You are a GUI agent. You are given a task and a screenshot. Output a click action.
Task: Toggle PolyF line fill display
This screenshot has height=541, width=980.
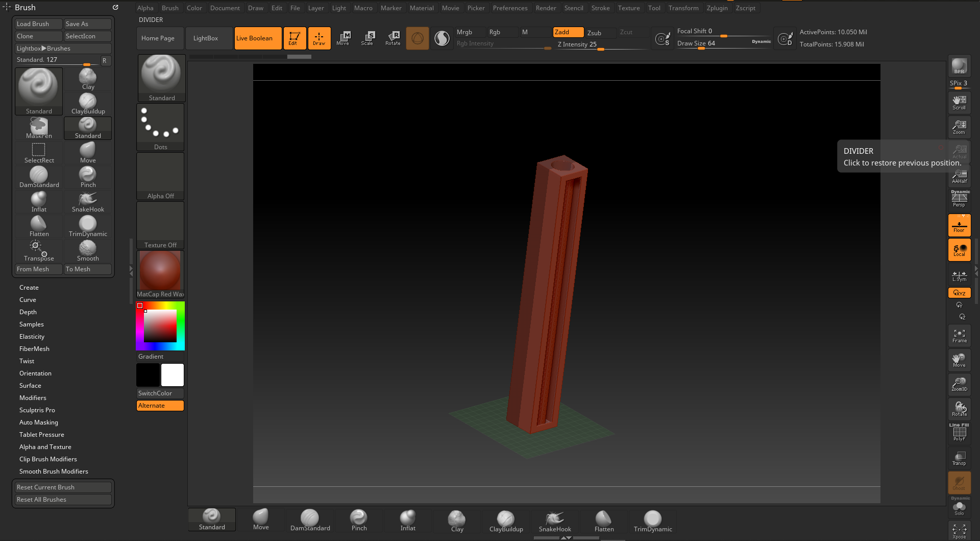pos(959,433)
